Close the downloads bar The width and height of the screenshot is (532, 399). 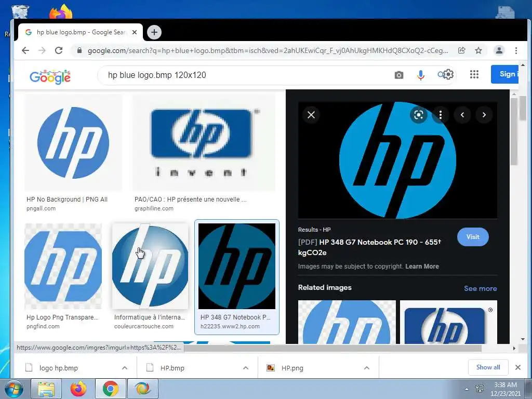point(518,367)
